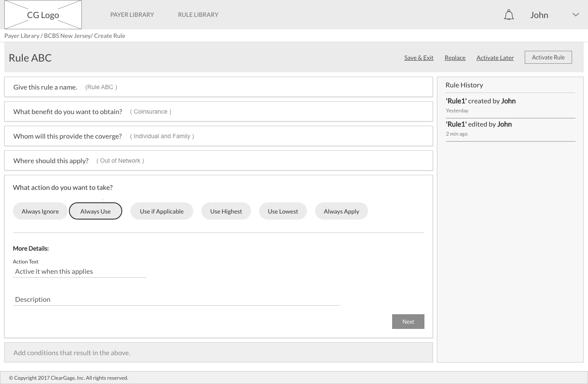Image resolution: width=588 pixels, height=384 pixels.
Task: Expand the 'Add conditions' section
Action: click(219, 353)
